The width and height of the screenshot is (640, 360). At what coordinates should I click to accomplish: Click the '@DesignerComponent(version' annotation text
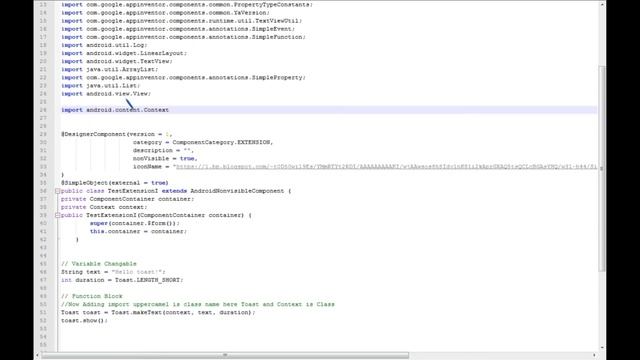pyautogui.click(x=108, y=134)
